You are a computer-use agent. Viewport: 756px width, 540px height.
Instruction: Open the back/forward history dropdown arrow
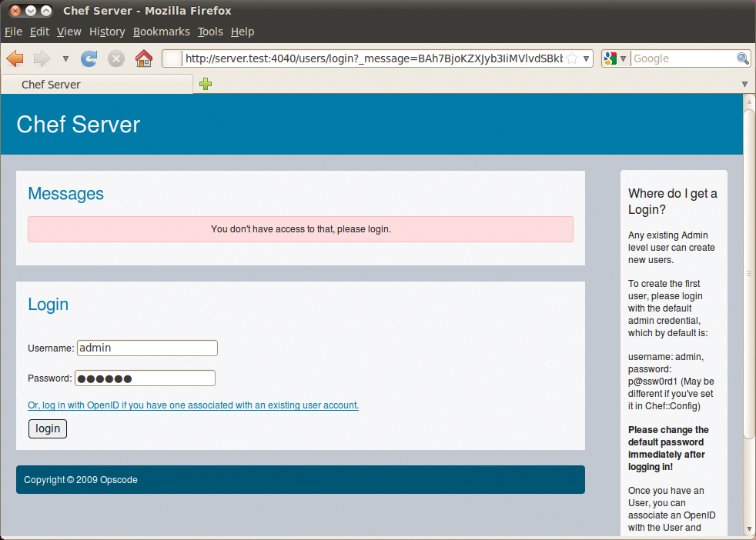(x=65, y=58)
